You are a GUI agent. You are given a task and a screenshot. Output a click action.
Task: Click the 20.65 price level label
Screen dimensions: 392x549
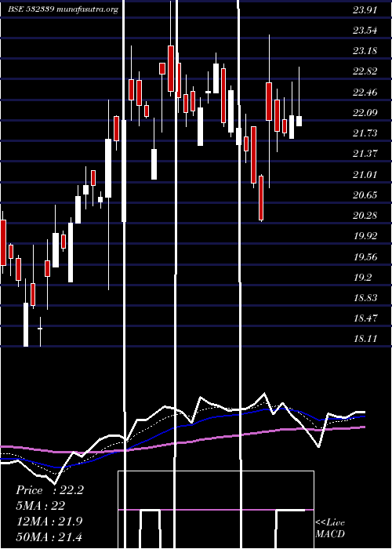(x=365, y=195)
